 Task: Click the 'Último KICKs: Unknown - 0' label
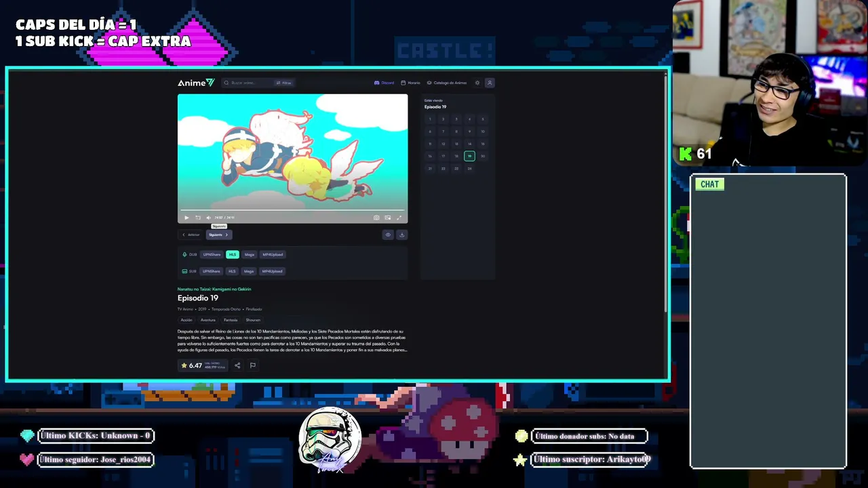click(x=96, y=436)
